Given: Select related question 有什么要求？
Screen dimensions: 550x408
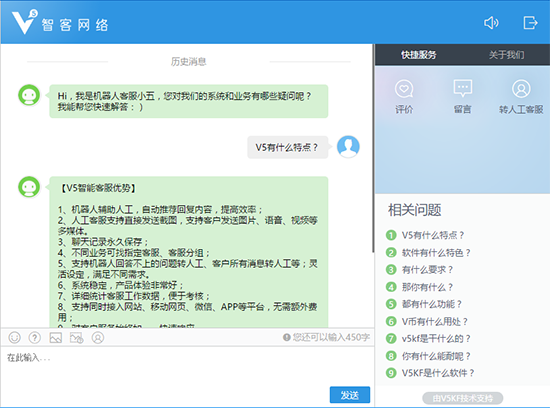Looking at the screenshot, I should point(420,270).
